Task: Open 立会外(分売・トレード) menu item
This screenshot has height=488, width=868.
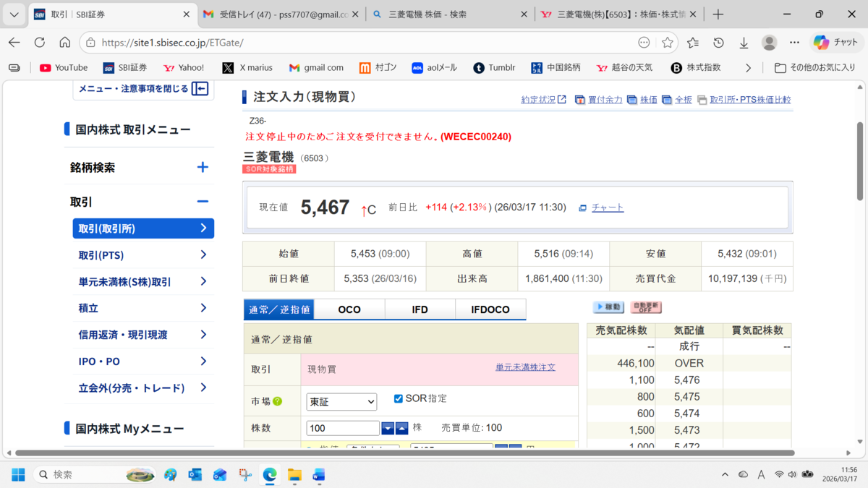Action: click(x=143, y=388)
